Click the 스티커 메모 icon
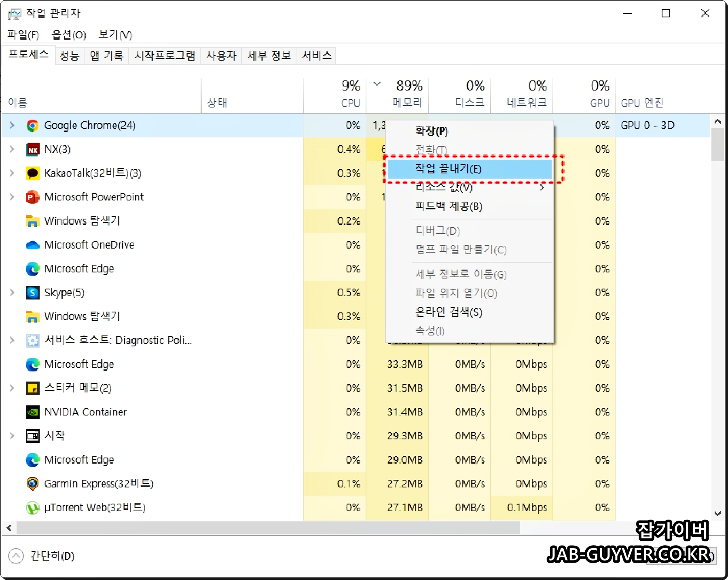Screen dimensions: 728x580 pos(32,388)
